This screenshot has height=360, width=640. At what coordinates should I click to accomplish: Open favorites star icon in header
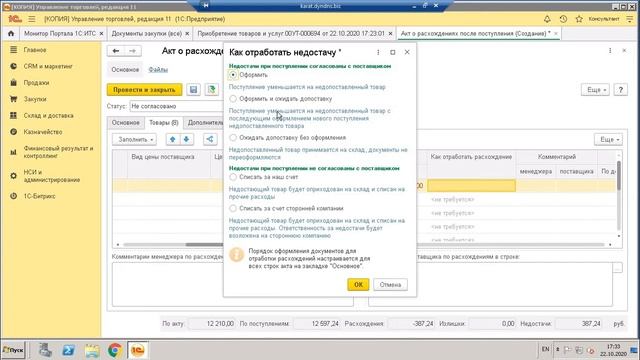(x=579, y=19)
